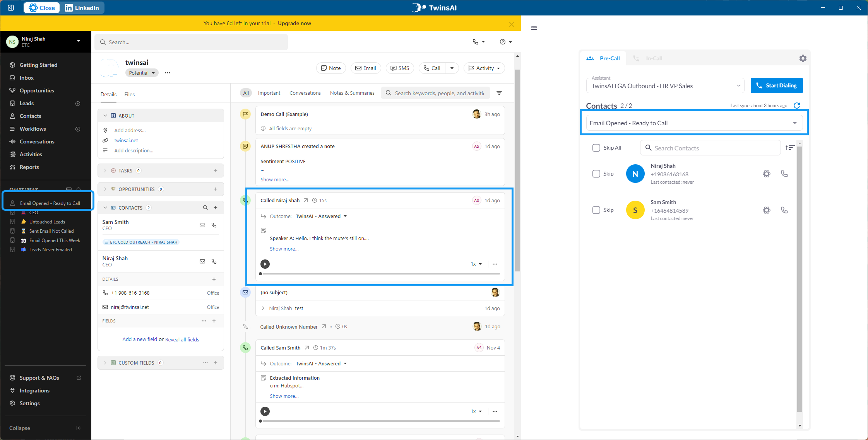Screen dimensions: 868x440
Task: Open the assistant settings icon for Sam Smith
Action: click(x=766, y=210)
